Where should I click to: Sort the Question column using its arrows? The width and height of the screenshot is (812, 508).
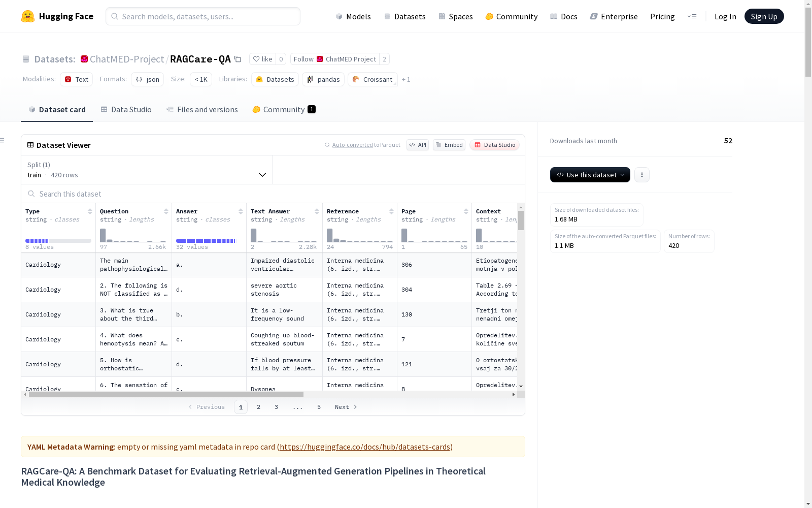coord(166,211)
